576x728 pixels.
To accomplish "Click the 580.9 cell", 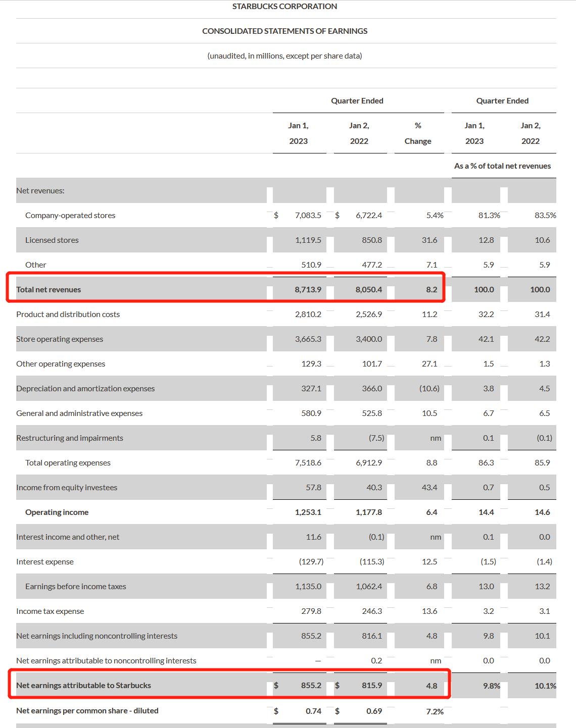I will 311,413.
